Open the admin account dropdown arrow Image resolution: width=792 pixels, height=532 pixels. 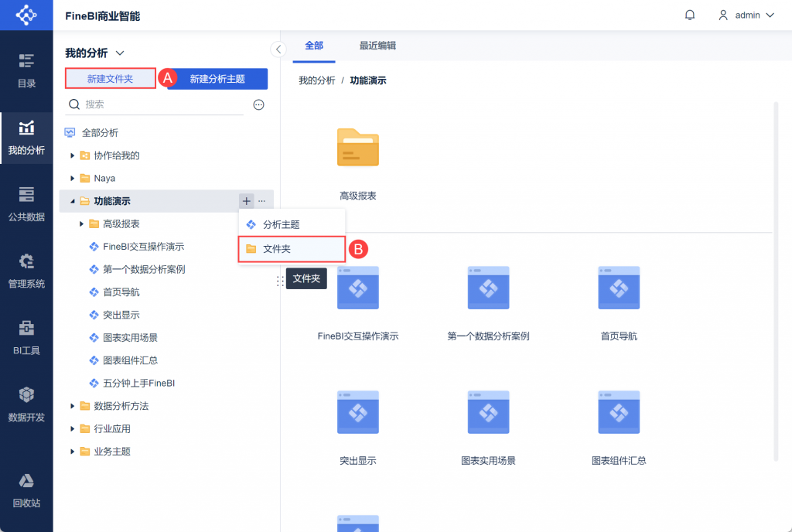770,15
